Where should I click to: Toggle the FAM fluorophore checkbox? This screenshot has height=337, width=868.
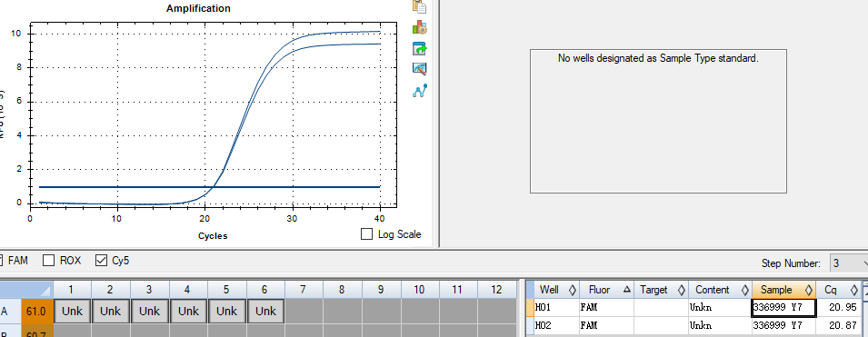[x=1, y=260]
